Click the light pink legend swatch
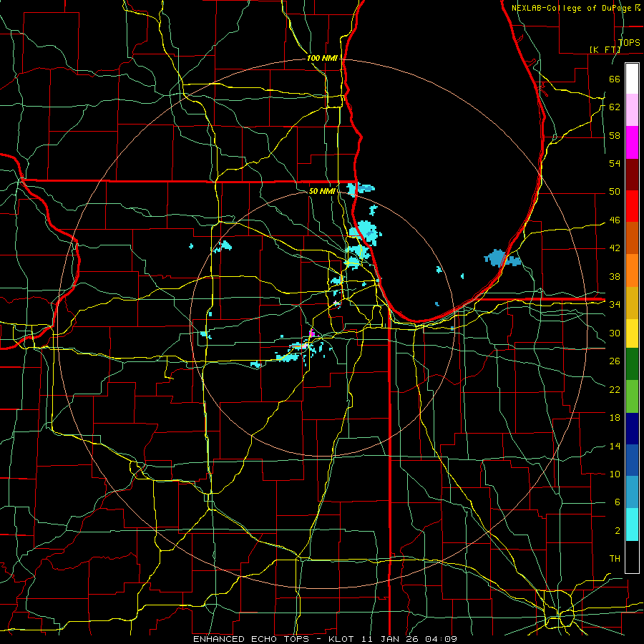The height and width of the screenshot is (644, 644). pos(632,110)
